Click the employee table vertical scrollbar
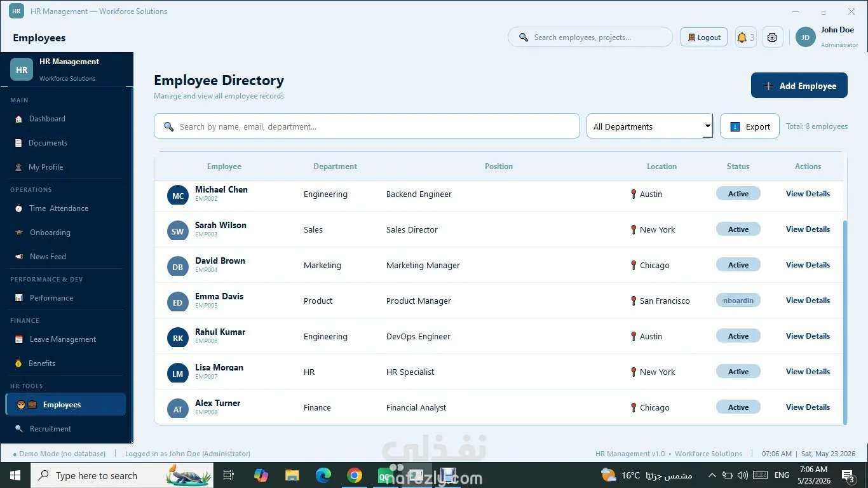The height and width of the screenshot is (488, 868). click(x=844, y=322)
